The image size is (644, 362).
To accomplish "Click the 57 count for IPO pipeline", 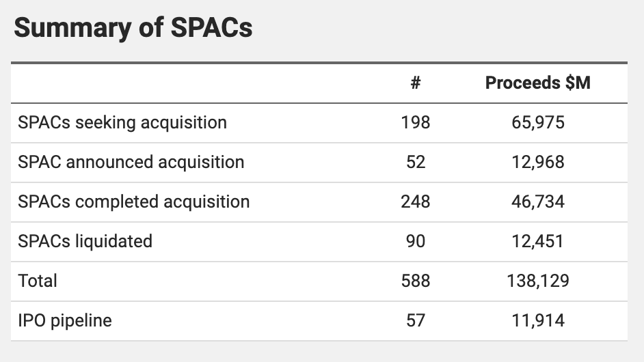I will [415, 321].
